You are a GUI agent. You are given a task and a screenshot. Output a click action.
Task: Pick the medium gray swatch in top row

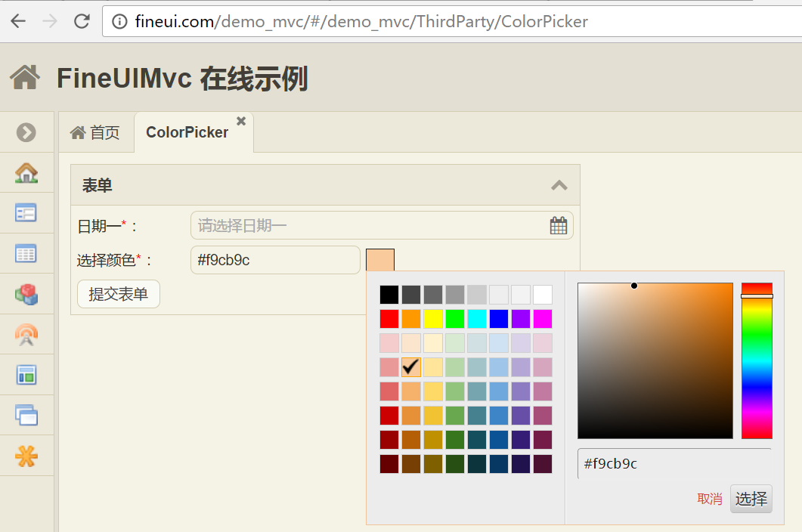[x=455, y=295]
